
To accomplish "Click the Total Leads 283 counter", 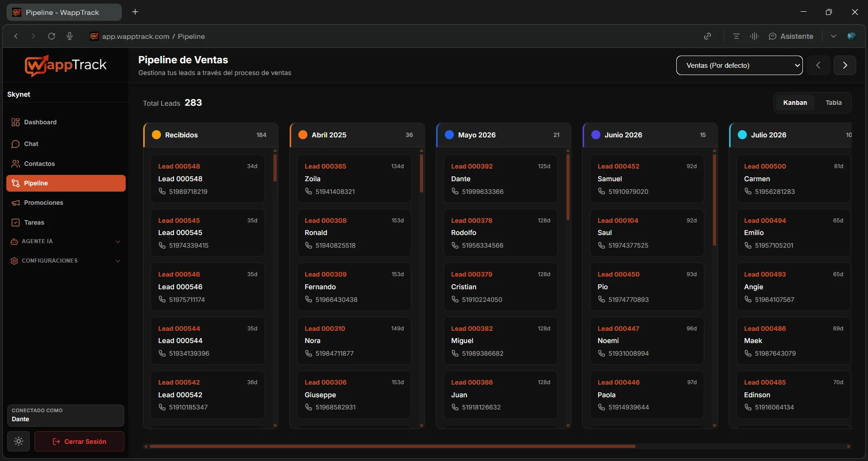I will [172, 103].
